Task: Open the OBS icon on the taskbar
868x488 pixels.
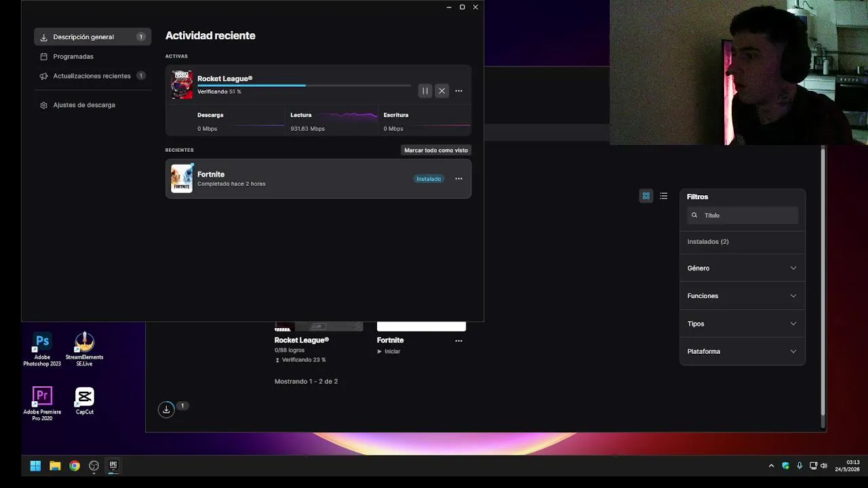Action: tap(94, 466)
